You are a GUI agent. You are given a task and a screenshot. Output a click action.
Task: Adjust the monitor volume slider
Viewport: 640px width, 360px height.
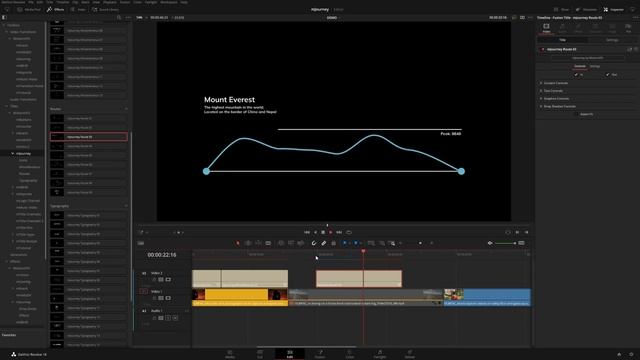click(506, 243)
